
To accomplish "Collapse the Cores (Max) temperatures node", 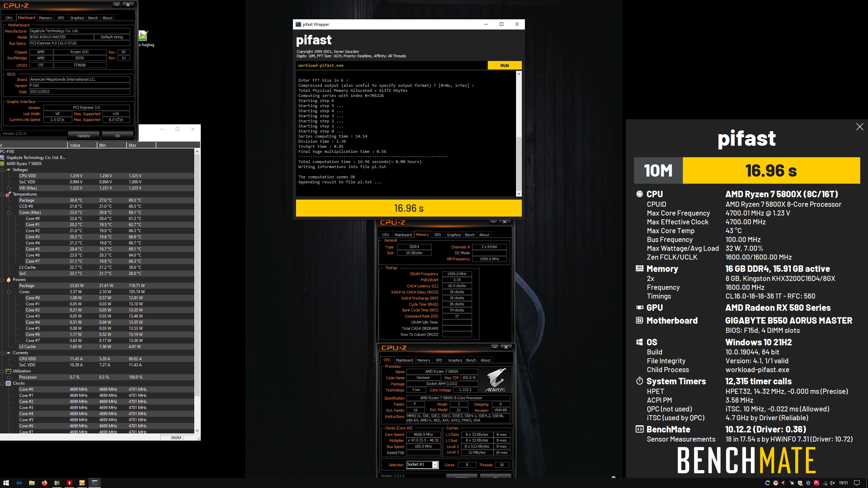I will pos(9,212).
